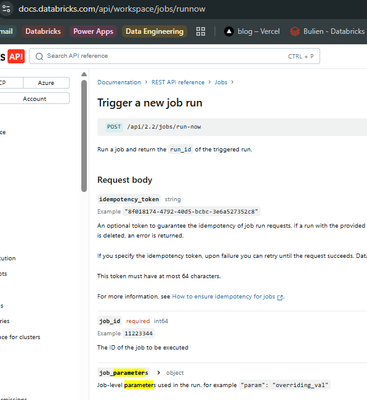The image size is (367, 400).
Task: Click the Trigger a new job run heading
Action: click(x=150, y=103)
